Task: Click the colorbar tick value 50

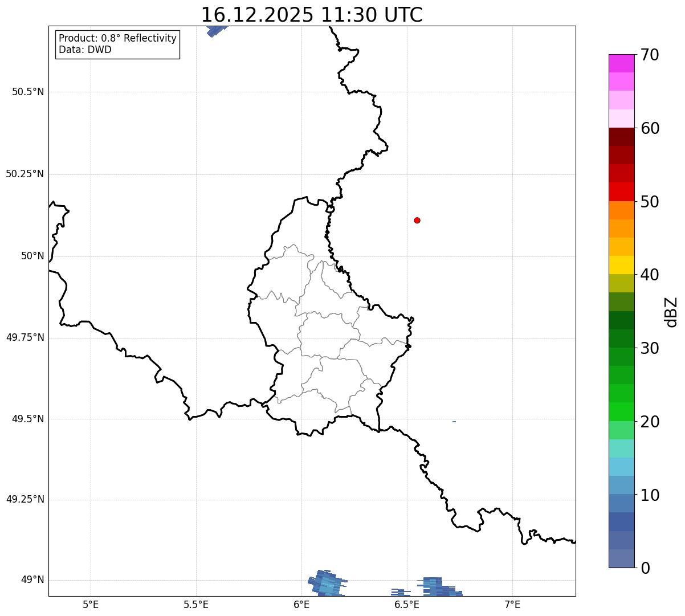Action: [650, 202]
